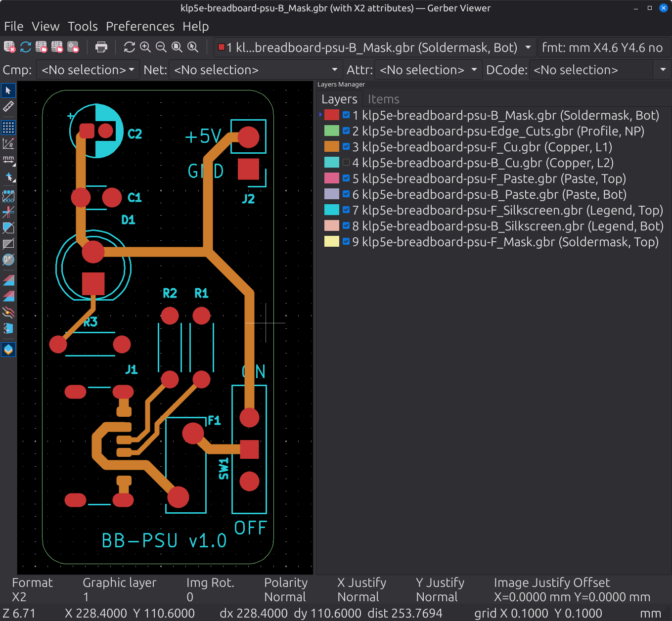Uncheck layer 8 B_Silkscreen checkbox
The image size is (672, 621).
346,226
